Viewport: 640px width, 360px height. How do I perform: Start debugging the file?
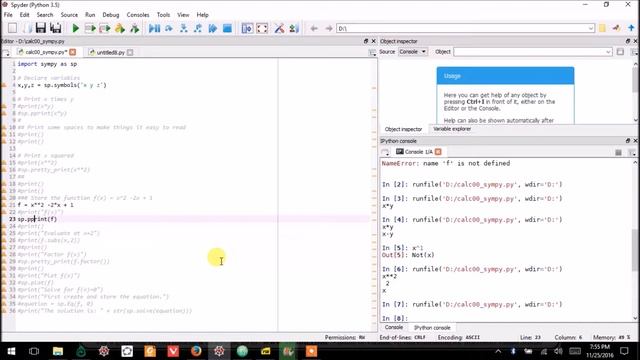[154, 28]
